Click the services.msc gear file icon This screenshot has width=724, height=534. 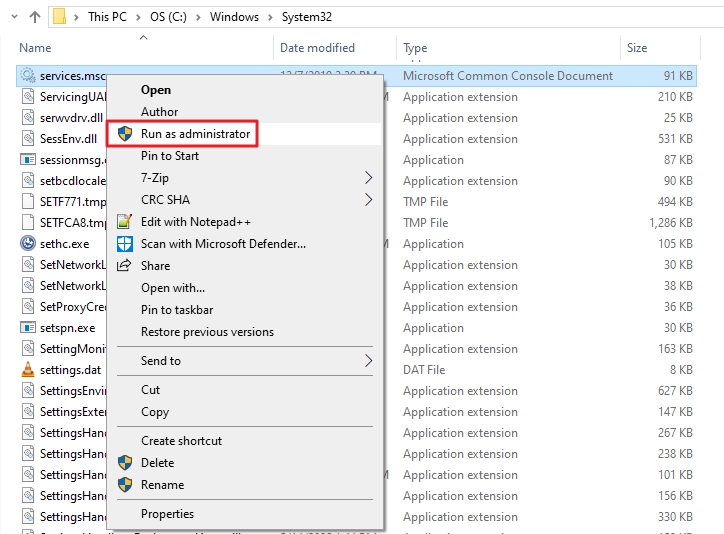[x=28, y=75]
